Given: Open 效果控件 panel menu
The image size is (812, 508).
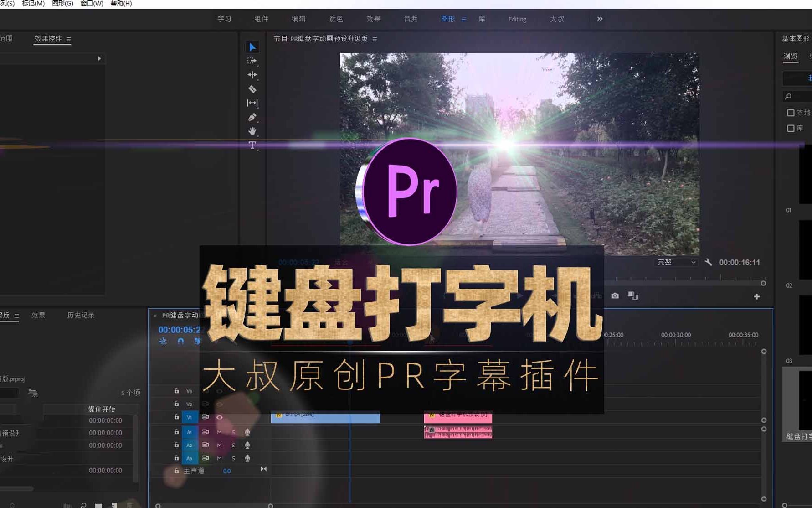Looking at the screenshot, I should (x=68, y=39).
